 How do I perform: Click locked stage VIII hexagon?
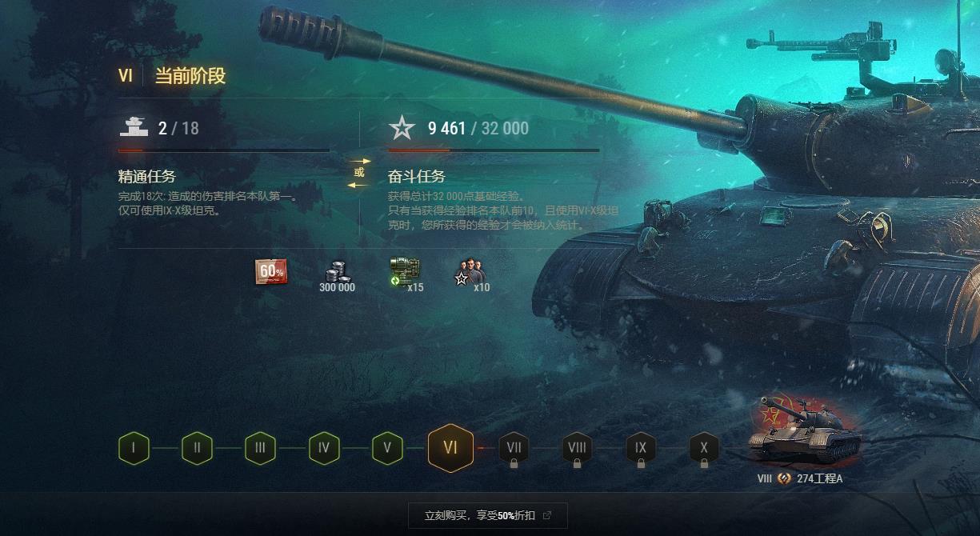click(577, 450)
